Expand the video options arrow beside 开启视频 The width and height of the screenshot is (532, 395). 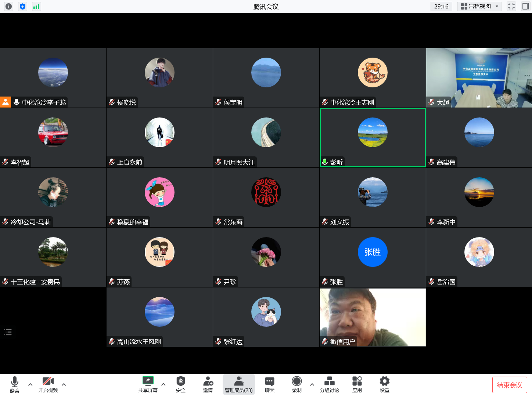pos(64,384)
